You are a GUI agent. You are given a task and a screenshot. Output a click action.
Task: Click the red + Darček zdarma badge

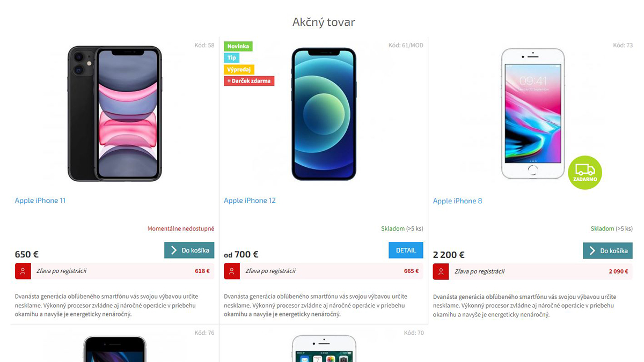point(249,81)
